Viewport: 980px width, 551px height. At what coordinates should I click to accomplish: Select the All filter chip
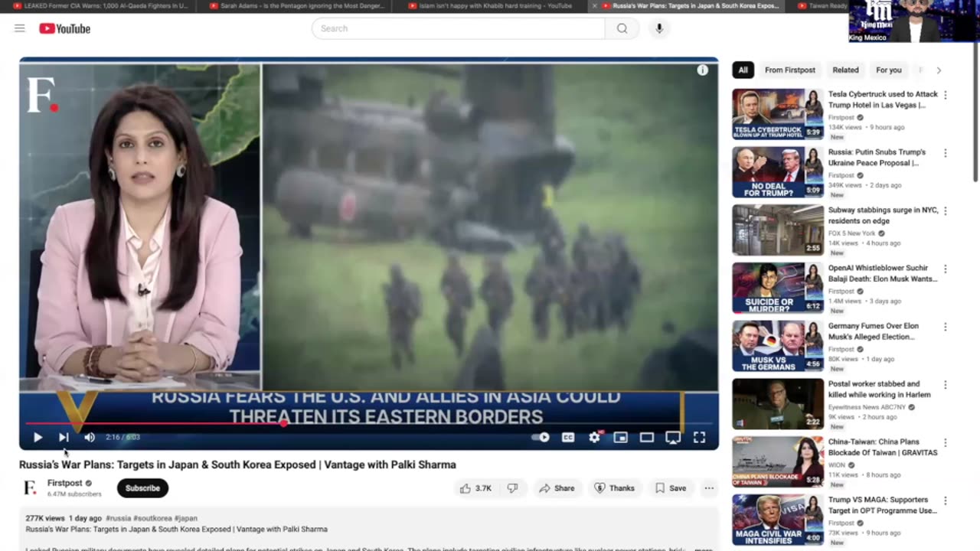pos(743,70)
